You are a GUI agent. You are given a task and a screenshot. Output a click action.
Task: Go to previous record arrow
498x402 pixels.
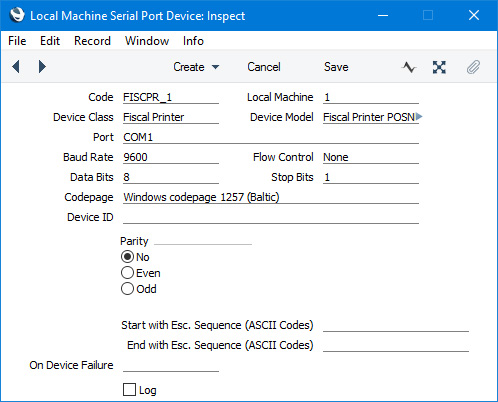pyautogui.click(x=16, y=67)
